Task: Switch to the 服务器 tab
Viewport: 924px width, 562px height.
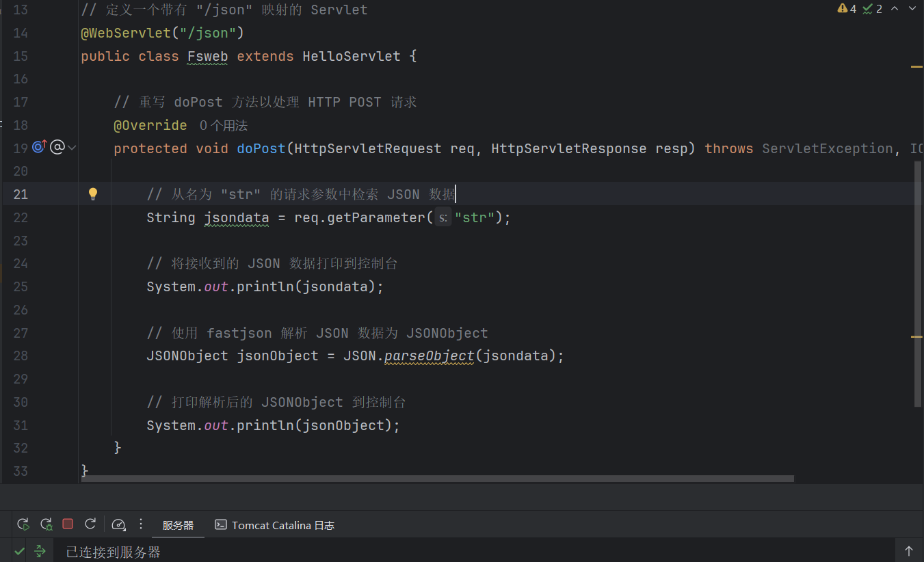Action: point(178,525)
